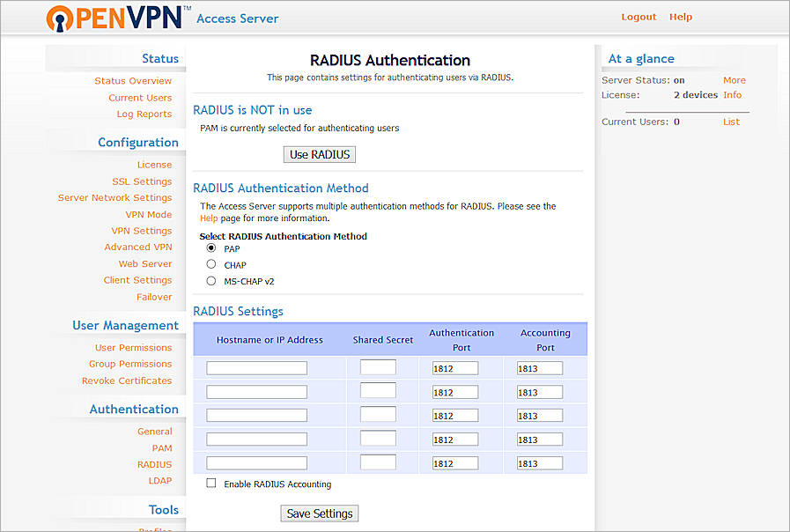The height and width of the screenshot is (532, 790).
Task: Open Server Network Settings page
Action: [x=114, y=198]
